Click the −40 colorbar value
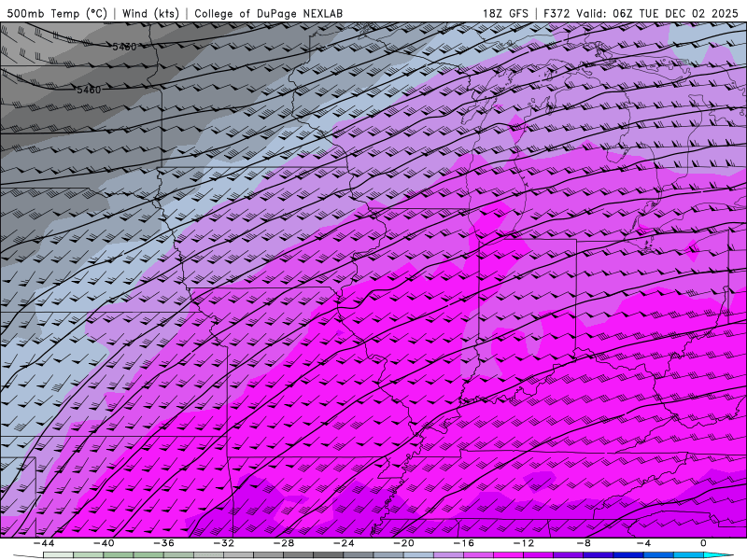This screenshot has height=560, width=747. tap(104, 543)
